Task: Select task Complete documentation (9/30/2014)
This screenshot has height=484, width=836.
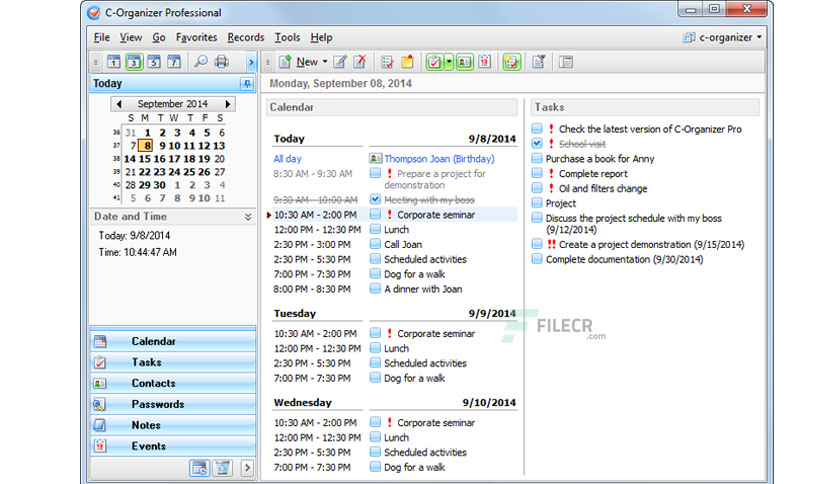Action: click(x=624, y=260)
